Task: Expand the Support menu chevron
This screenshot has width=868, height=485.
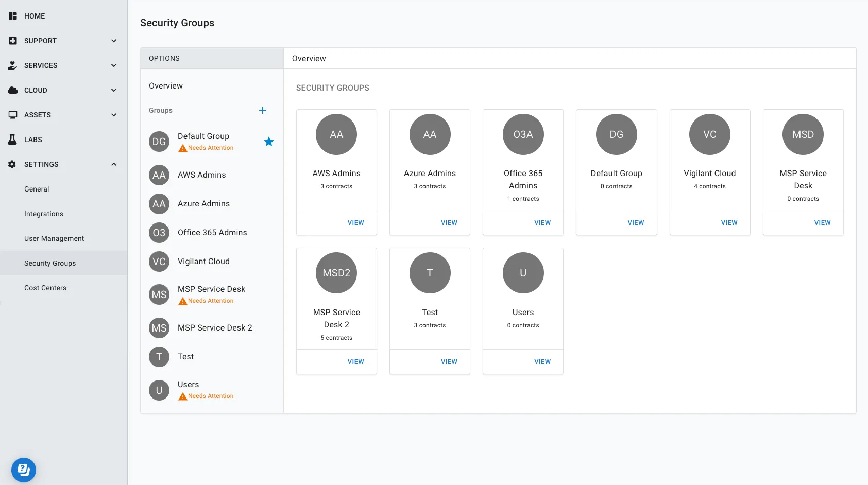Action: point(114,41)
